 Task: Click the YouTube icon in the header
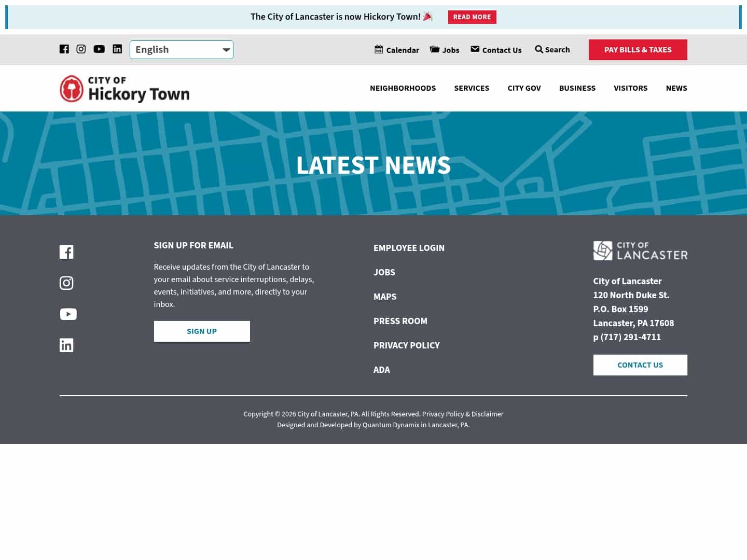[x=99, y=49]
